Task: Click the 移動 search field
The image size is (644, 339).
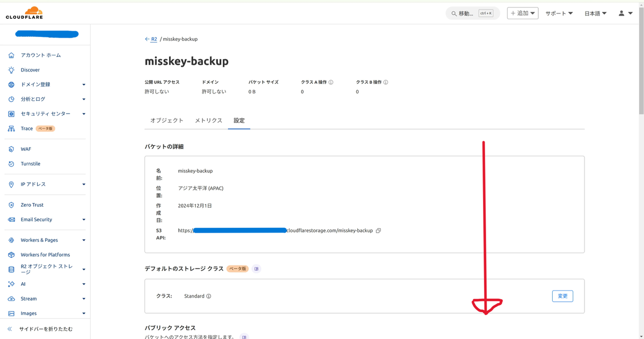Action: (x=472, y=13)
